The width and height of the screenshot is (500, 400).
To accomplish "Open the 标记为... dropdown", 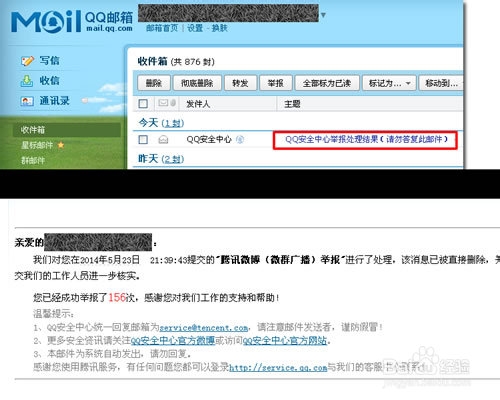I will tap(389, 83).
